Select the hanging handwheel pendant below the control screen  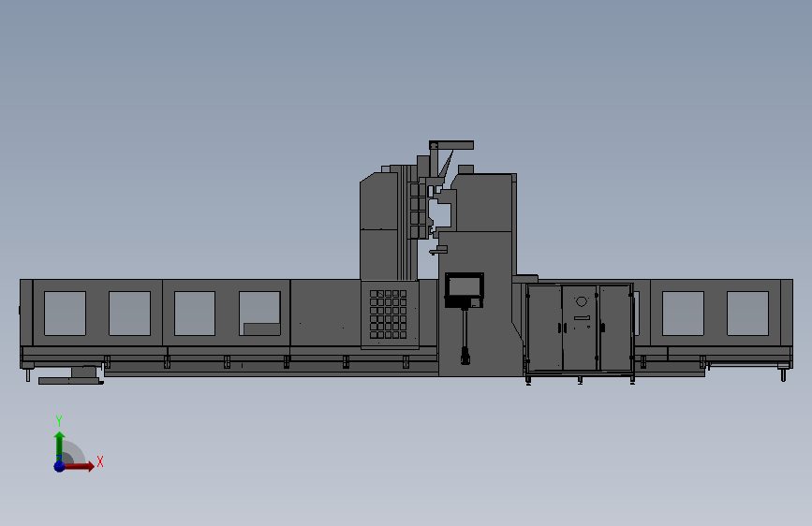[465, 357]
